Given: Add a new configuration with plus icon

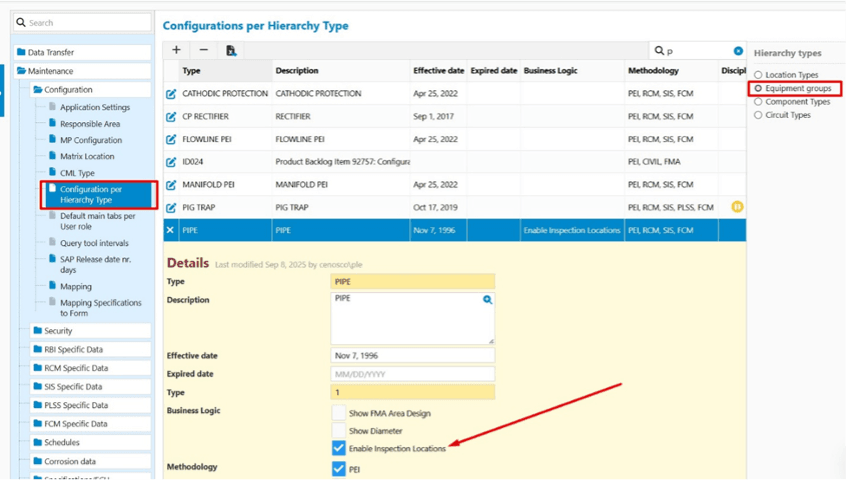Looking at the screenshot, I should coord(176,50).
